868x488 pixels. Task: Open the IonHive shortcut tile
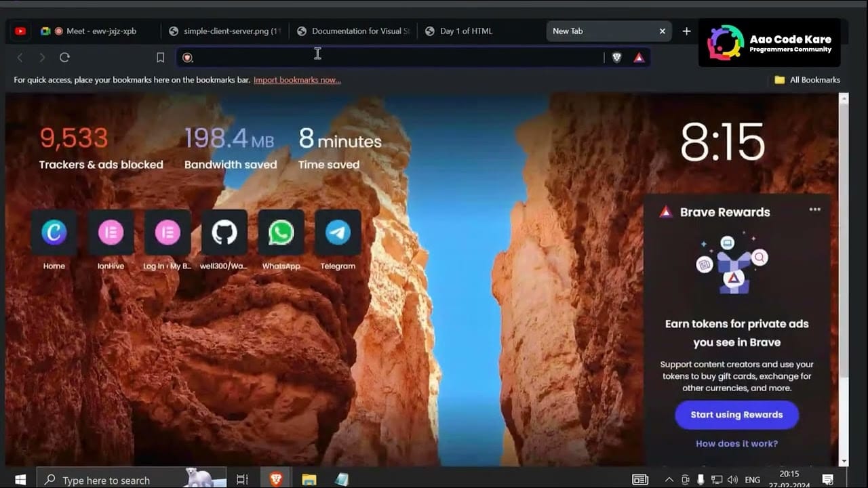[111, 232]
